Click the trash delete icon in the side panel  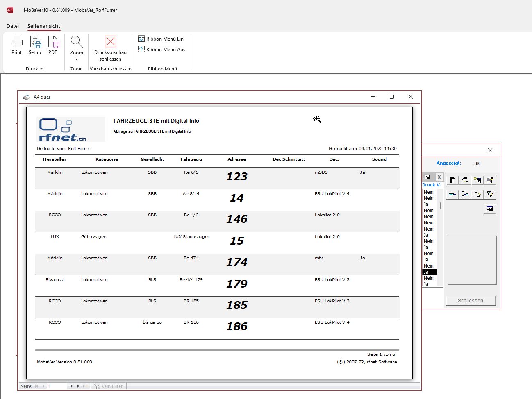tap(452, 180)
